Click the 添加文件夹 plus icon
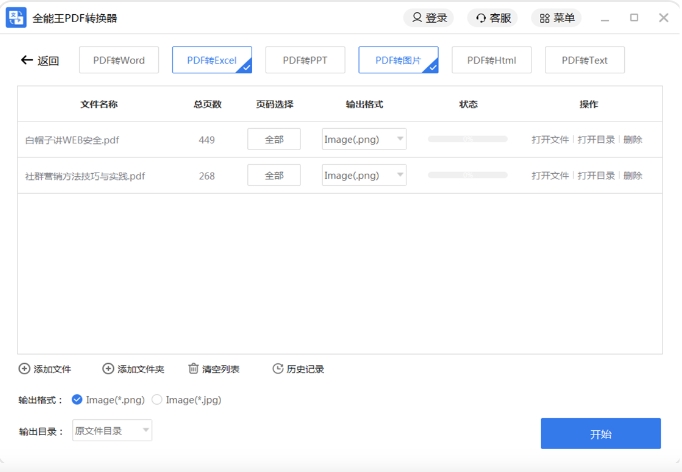Screen dimensions: 682x472 pos(108,369)
